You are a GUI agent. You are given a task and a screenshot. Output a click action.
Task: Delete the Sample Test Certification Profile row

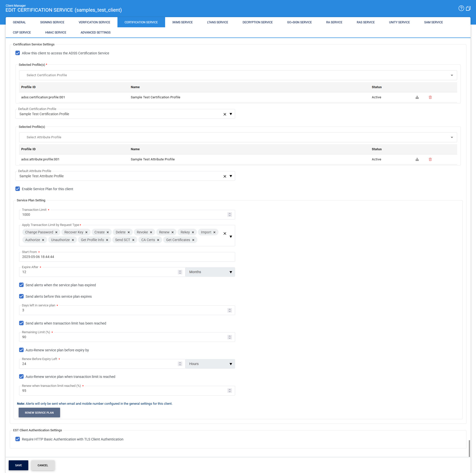[430, 97]
